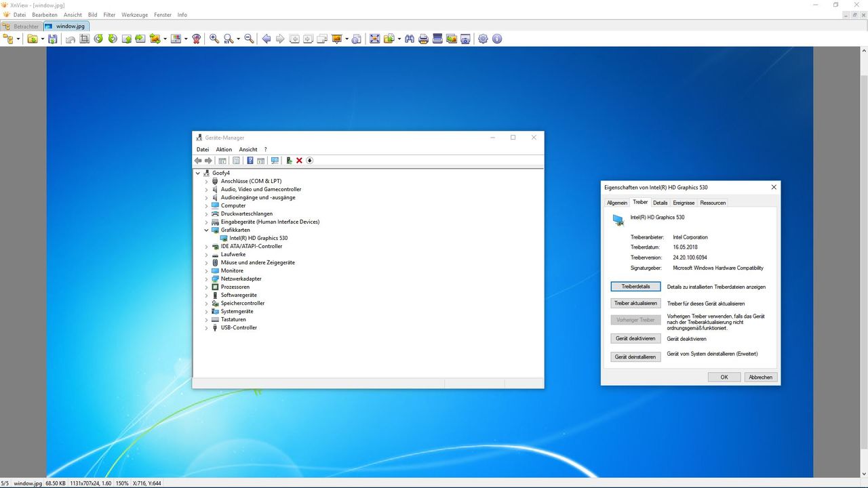Click the vertical flip icon

point(126,39)
